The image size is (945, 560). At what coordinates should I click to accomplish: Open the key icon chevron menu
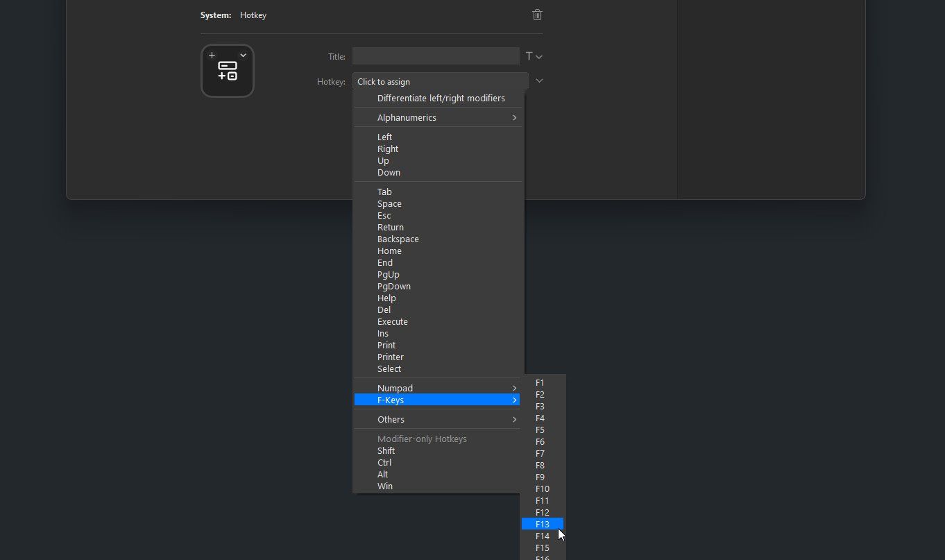243,55
